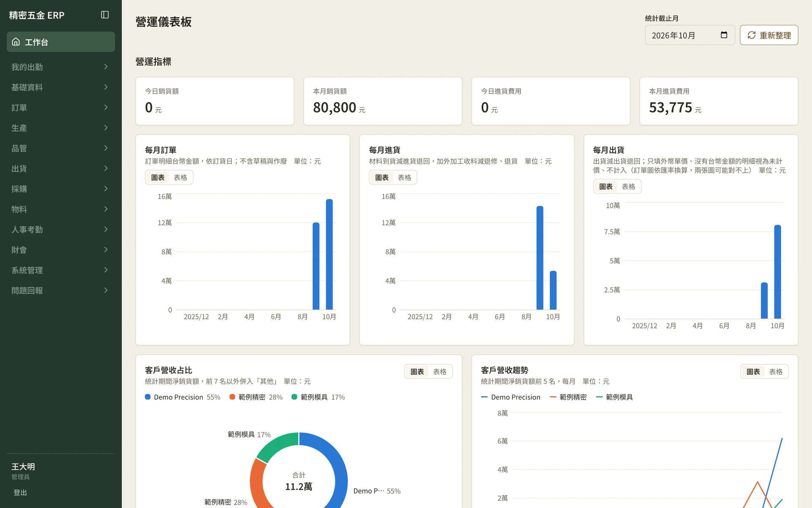Image resolution: width=812 pixels, height=508 pixels.
Task: Click the 本月銷貨額 80,800 metric card
Action: click(383, 101)
